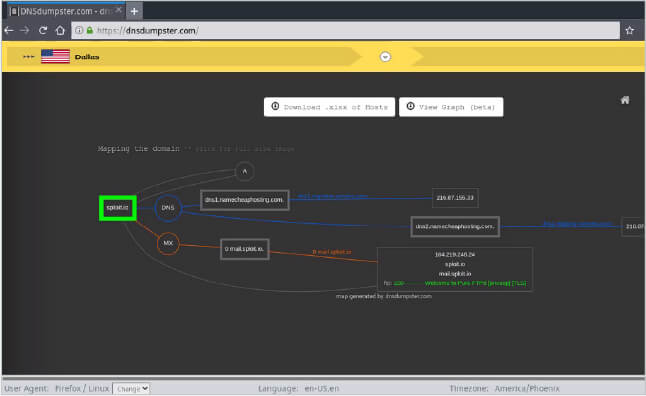Open a new tab with plus
This screenshot has width=646, height=396.
click(134, 11)
